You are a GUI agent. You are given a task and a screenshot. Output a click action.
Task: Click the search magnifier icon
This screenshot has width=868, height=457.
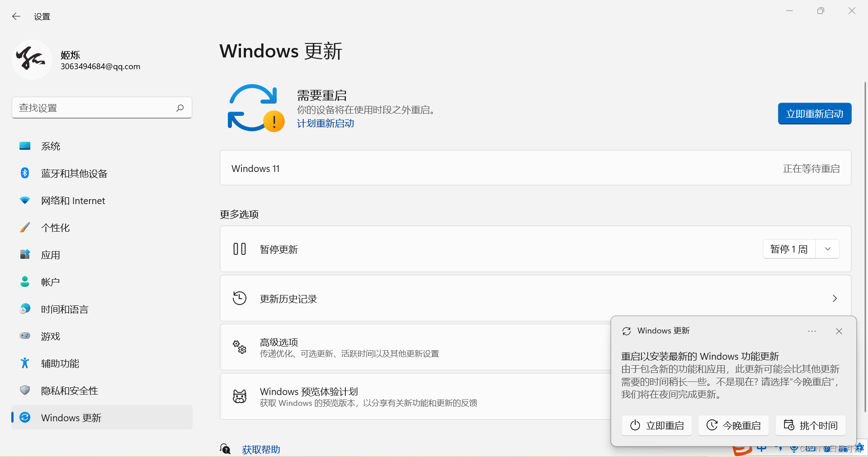[x=180, y=108]
